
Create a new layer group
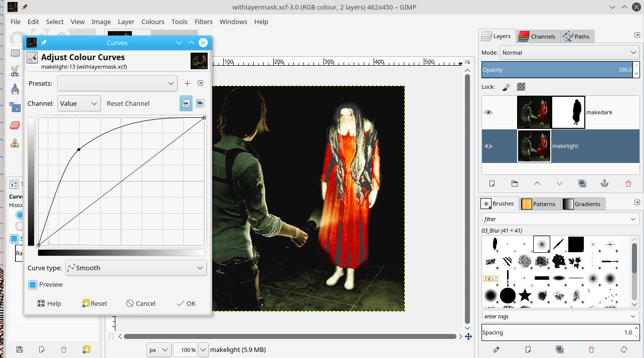click(515, 184)
